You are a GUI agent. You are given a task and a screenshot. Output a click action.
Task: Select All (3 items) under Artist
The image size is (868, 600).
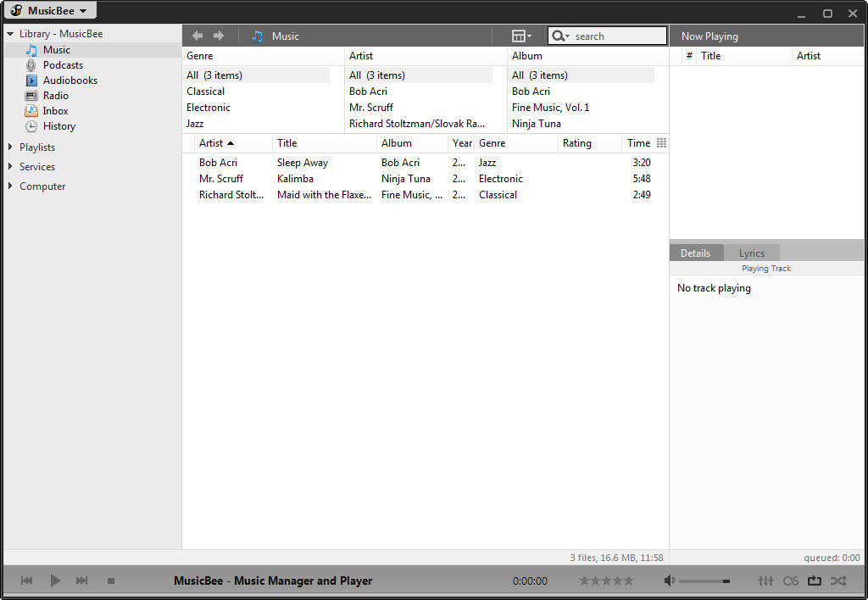[419, 75]
